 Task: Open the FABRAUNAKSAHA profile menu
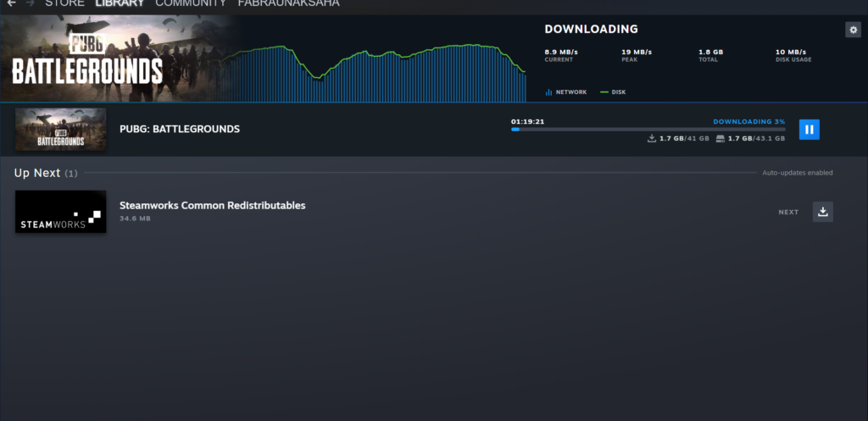tap(288, 3)
